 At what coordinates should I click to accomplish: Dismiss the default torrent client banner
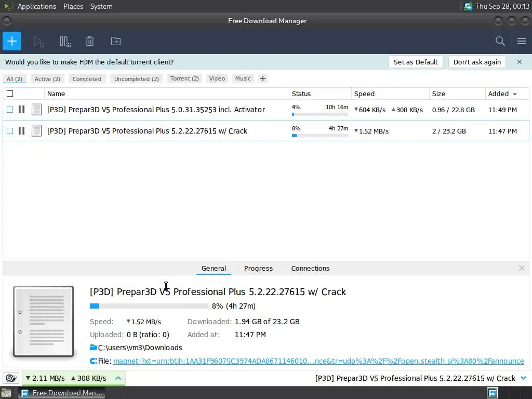[519, 62]
